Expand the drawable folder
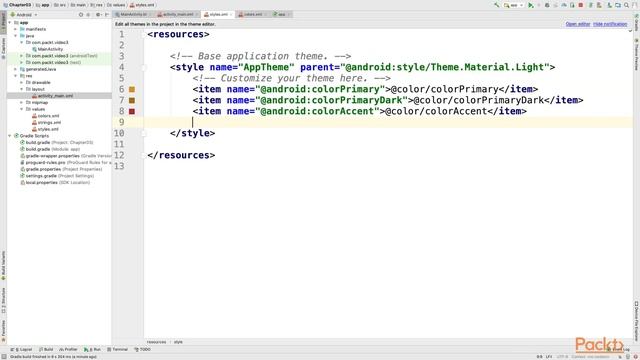Screen dimensions: 640x360 (22, 82)
